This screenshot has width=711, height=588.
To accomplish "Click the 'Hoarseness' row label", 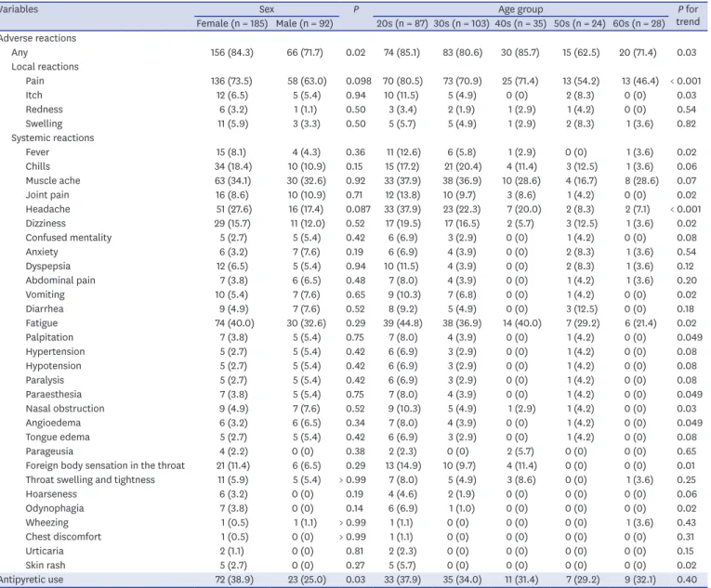I will click(x=51, y=494).
